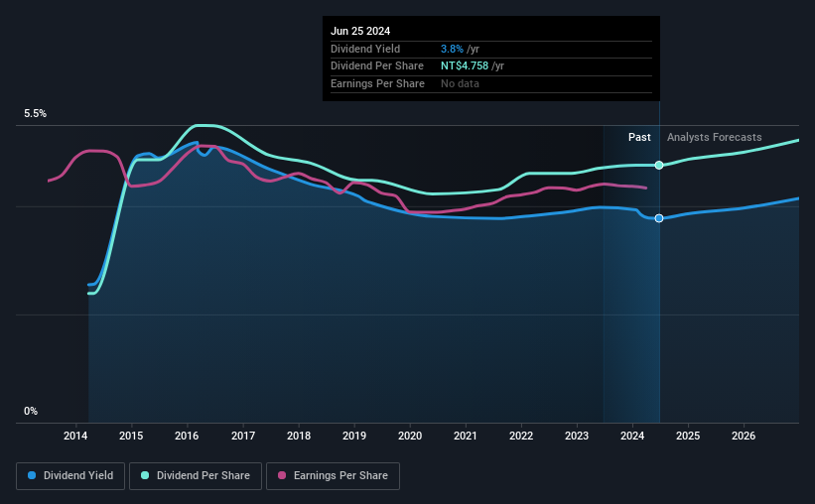
Task: Click the 2016 x-axis label
Action: tap(187, 436)
